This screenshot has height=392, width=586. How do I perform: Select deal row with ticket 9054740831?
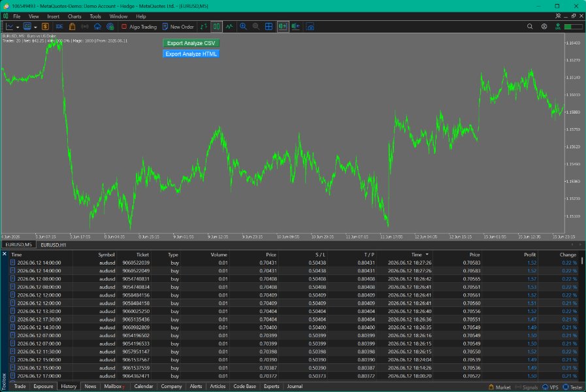[295, 279]
